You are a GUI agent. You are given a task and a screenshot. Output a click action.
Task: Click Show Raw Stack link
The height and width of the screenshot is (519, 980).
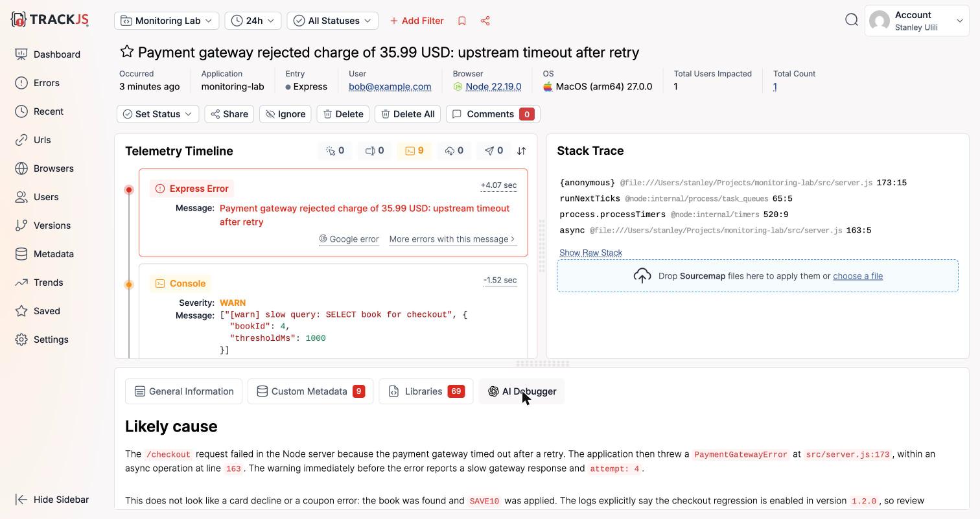pyautogui.click(x=590, y=253)
